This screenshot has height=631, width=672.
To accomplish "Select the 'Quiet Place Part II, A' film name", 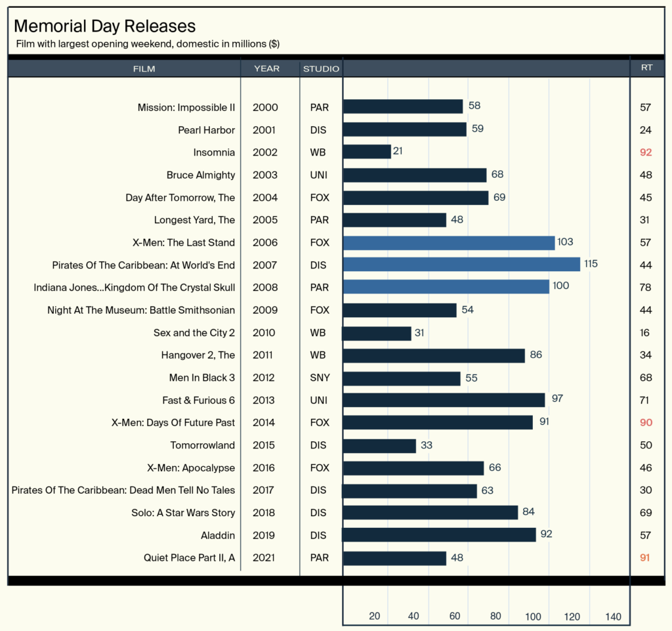I will (x=189, y=558).
